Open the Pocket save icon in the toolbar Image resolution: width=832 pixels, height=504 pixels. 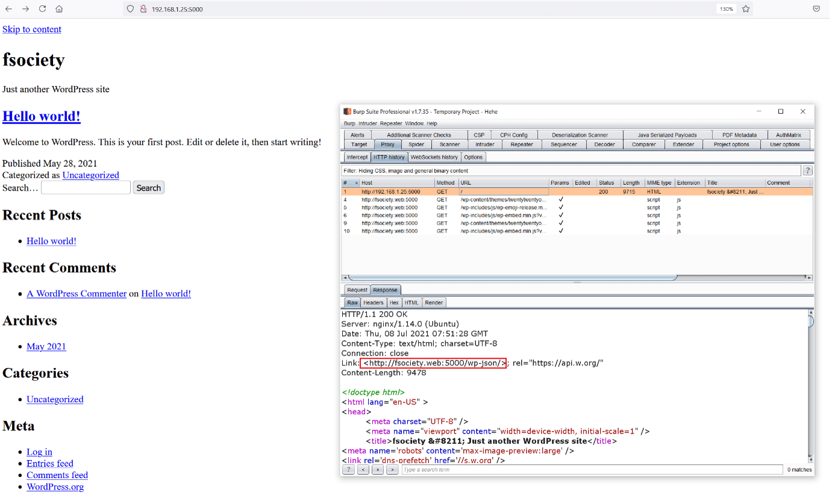(816, 9)
